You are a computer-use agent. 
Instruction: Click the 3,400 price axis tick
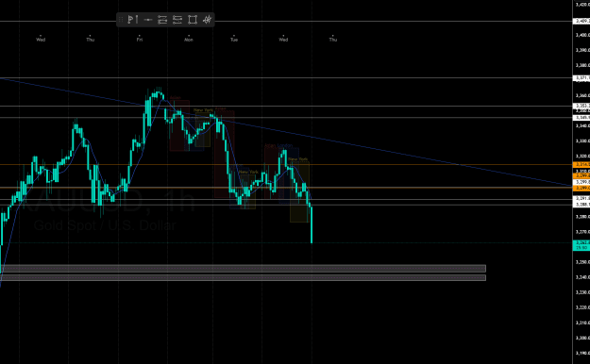tap(582, 35)
